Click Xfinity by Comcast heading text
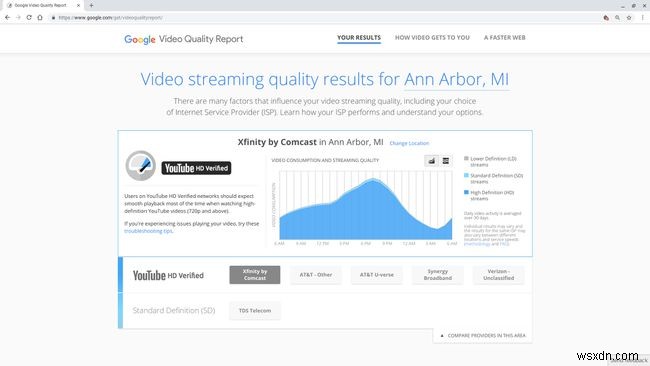 click(277, 142)
